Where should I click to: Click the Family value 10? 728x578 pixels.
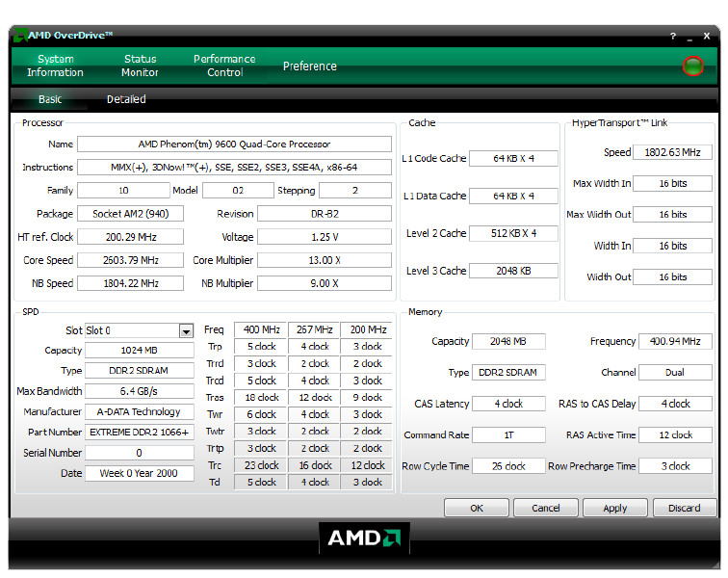coord(123,191)
